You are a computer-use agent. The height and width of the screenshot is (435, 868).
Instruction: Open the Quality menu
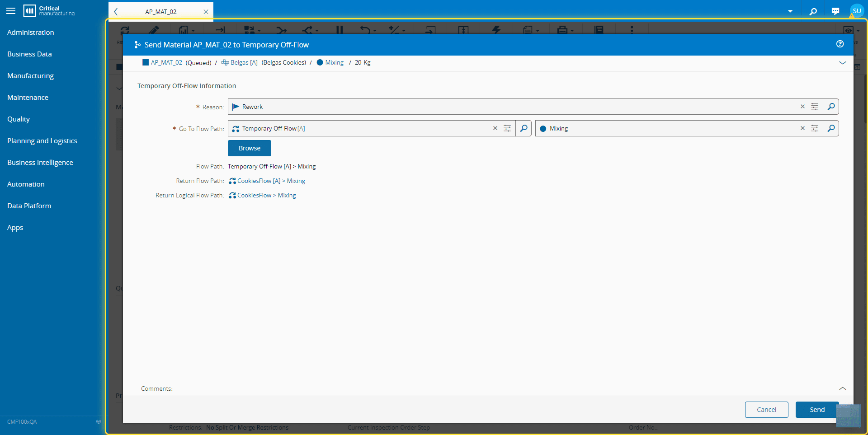point(19,119)
